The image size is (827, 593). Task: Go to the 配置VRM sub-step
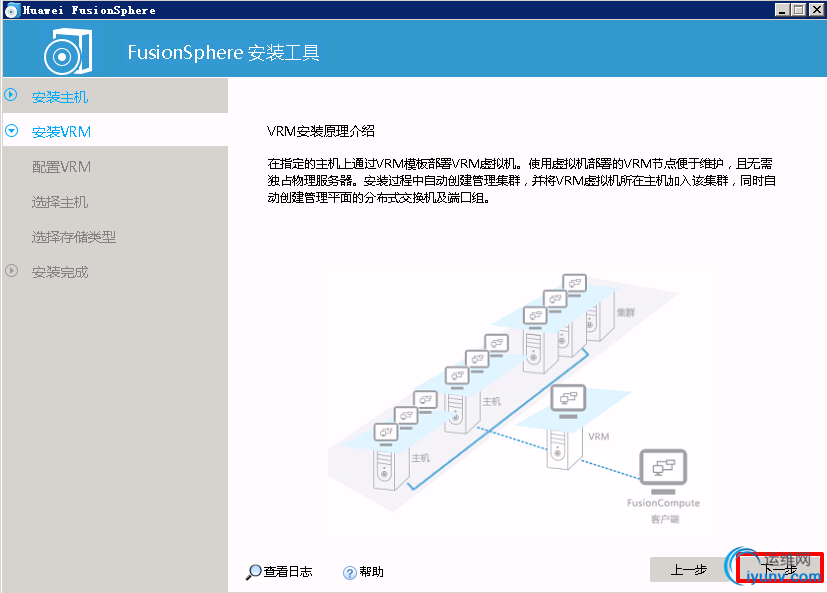pos(61,167)
